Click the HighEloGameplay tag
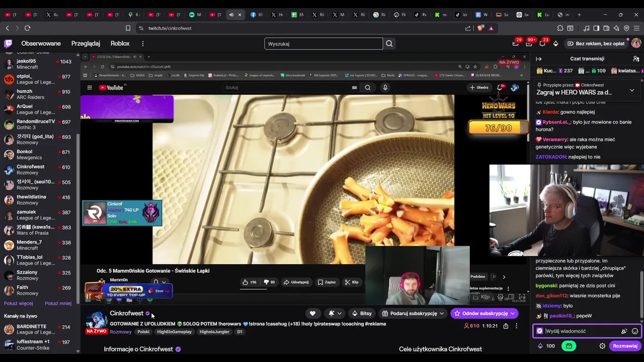The height and width of the screenshot is (362, 644). [x=175, y=332]
